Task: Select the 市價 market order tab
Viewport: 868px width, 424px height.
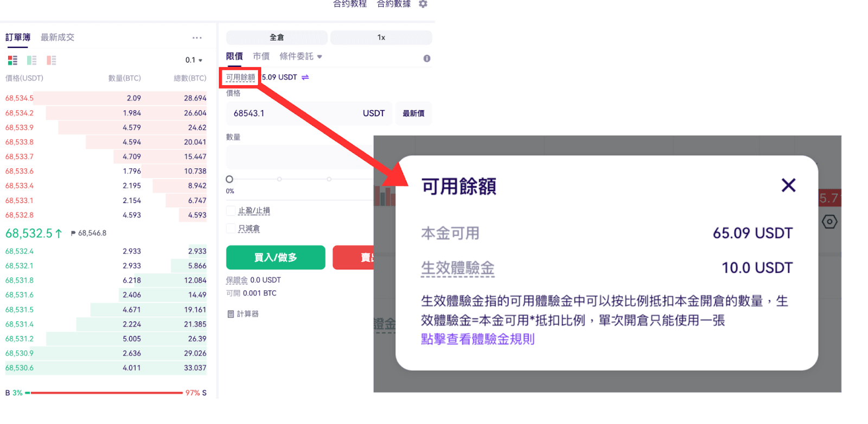Action: pos(261,56)
